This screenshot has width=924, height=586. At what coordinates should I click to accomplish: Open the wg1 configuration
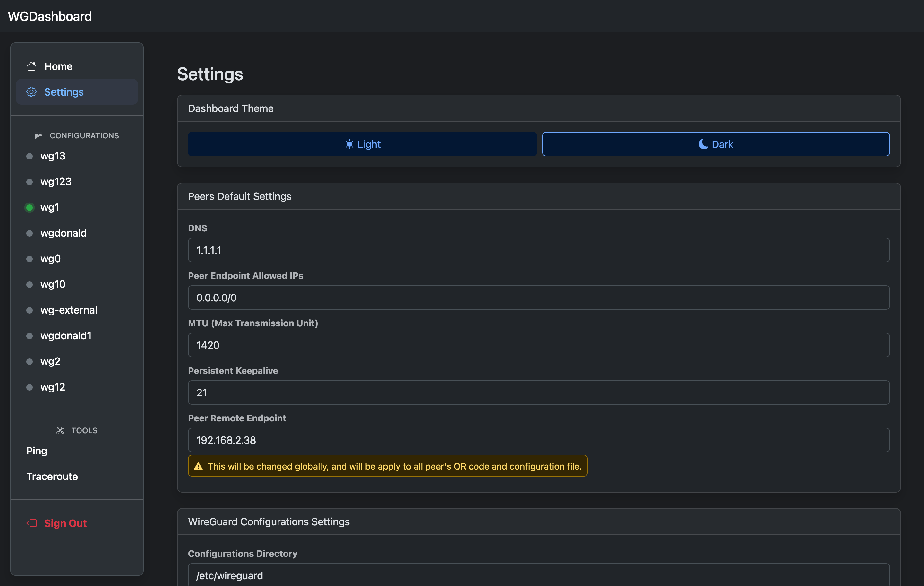[77, 208]
